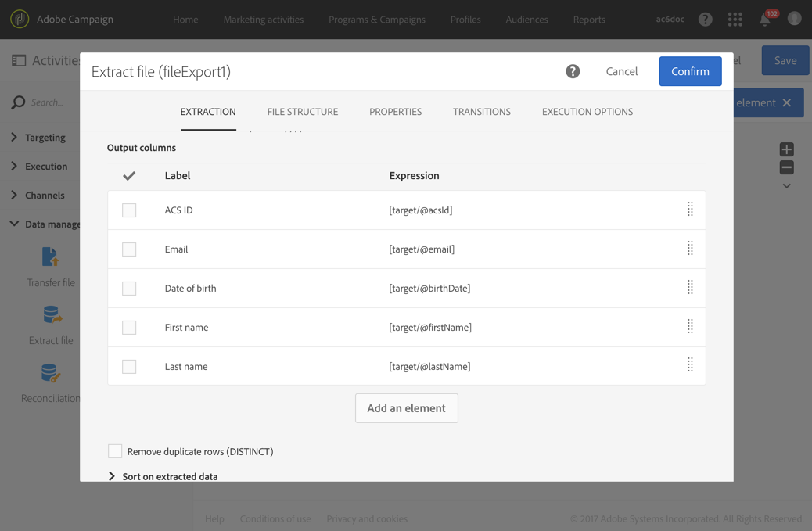
Task: Click the drag handle on ACS ID row
Action: pyautogui.click(x=690, y=209)
